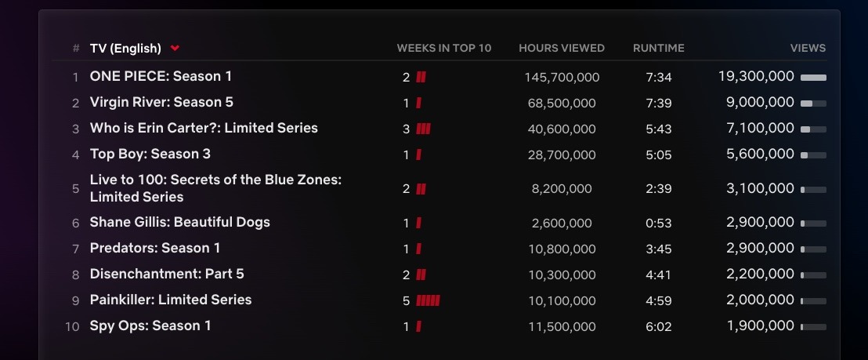Screen dimensions: 868x360
Task: Click the five red weeks bars for Painkiller
Action: pyautogui.click(x=428, y=300)
